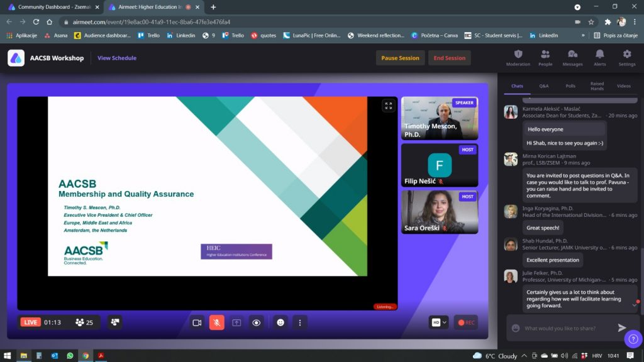Click the End Session button
Screen dimensions: 644x362
pos(449,58)
